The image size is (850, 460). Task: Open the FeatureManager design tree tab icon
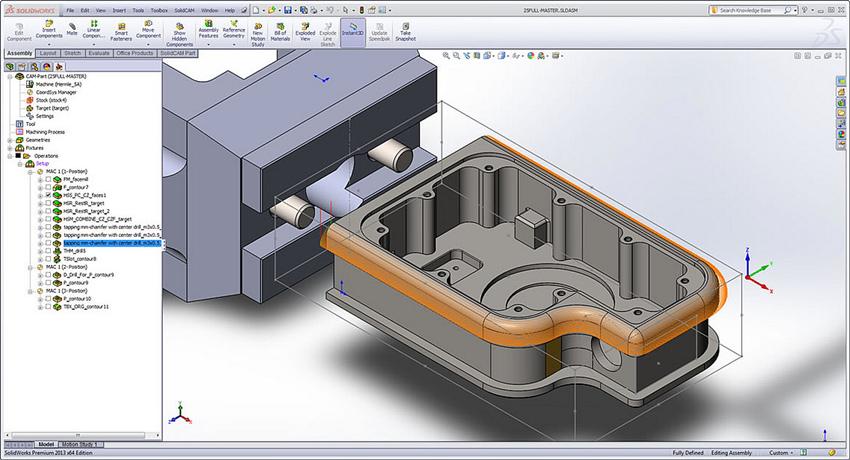10,67
